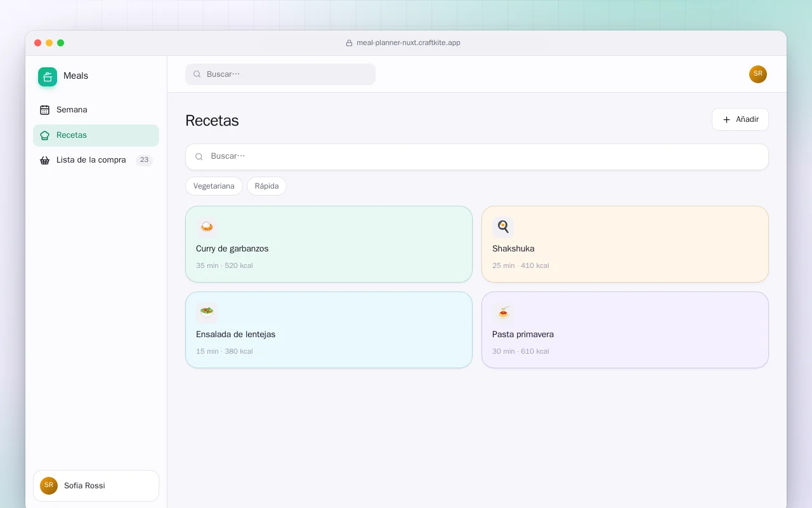Open the Pasta primavera recipe card
Viewport: 812px width, 508px height.
click(x=625, y=330)
